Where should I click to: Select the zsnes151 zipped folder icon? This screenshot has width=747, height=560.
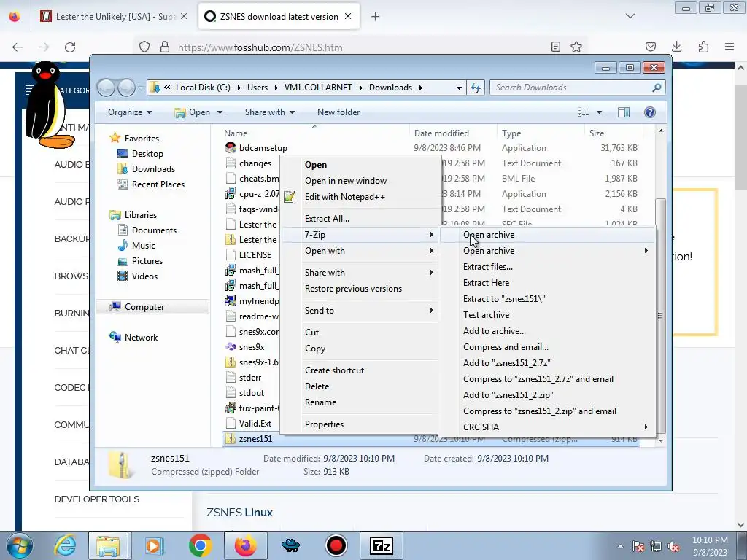pos(231,438)
